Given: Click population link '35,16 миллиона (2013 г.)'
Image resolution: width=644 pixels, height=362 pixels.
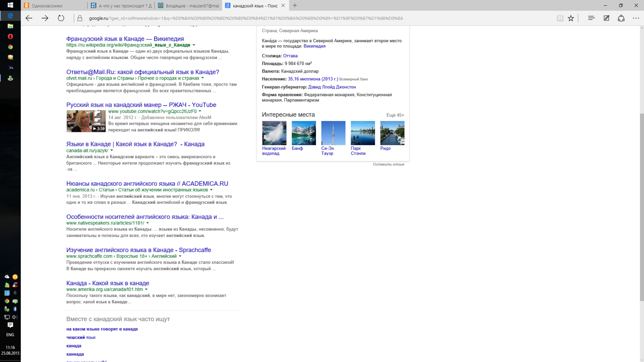Looking at the screenshot, I should click(313, 79).
